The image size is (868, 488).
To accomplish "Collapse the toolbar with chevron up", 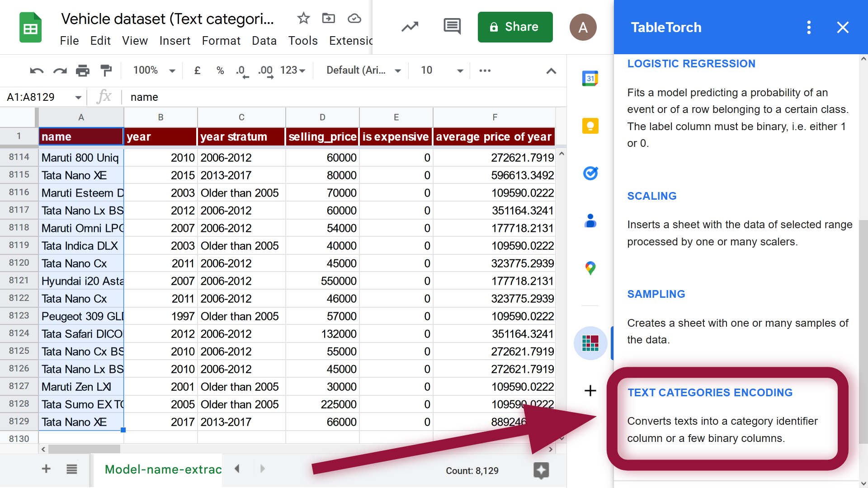I will click(551, 71).
